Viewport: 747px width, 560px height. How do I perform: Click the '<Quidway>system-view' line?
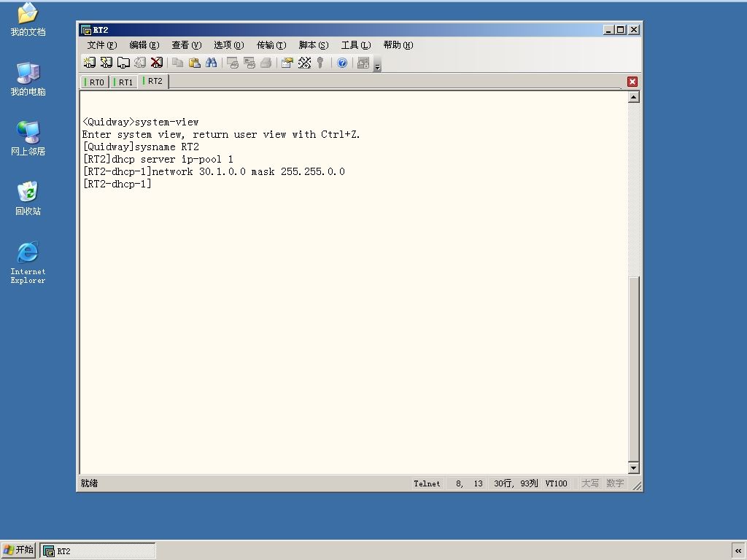141,122
